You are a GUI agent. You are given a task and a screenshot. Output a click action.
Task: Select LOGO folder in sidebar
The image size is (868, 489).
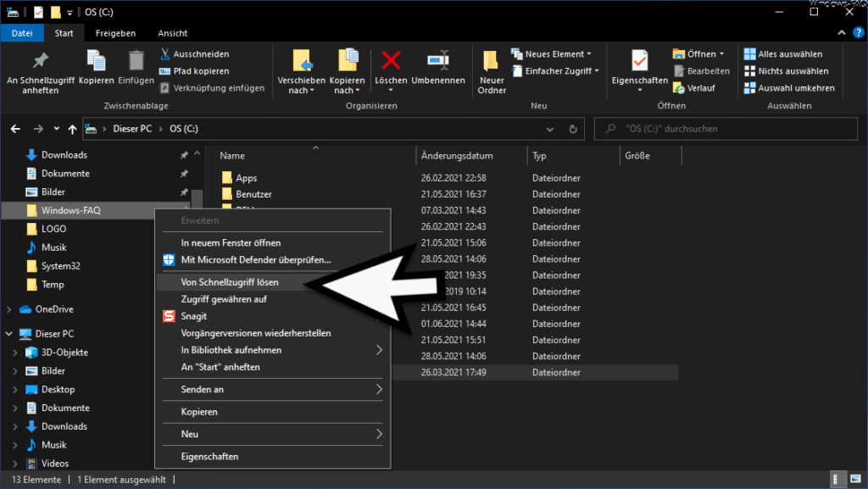click(x=53, y=229)
